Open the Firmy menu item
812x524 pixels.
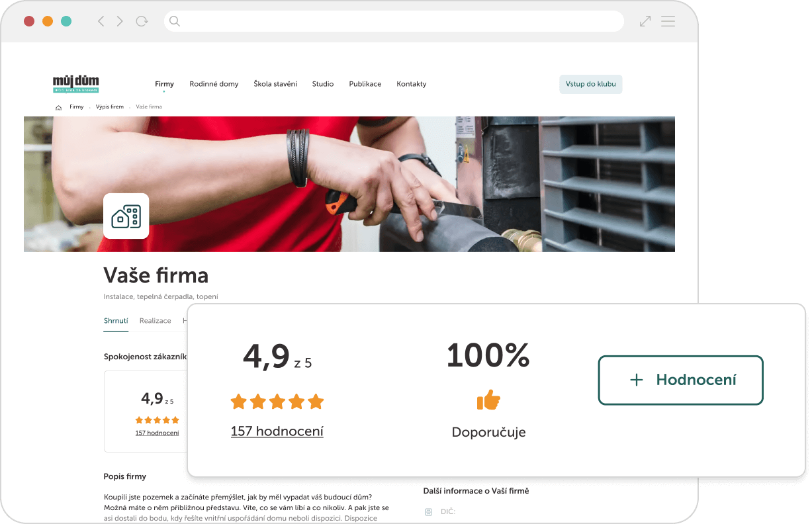coord(164,84)
